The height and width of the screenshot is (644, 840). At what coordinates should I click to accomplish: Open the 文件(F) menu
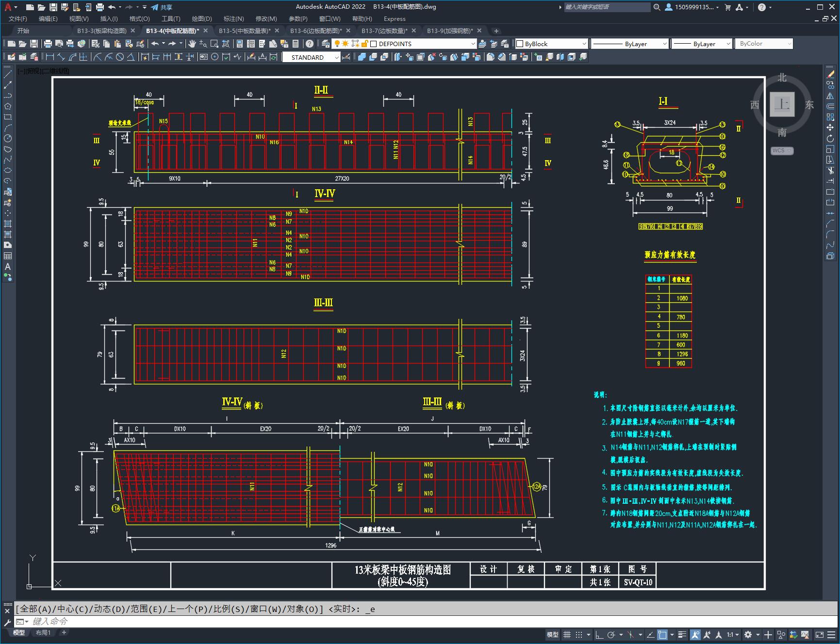[x=18, y=18]
